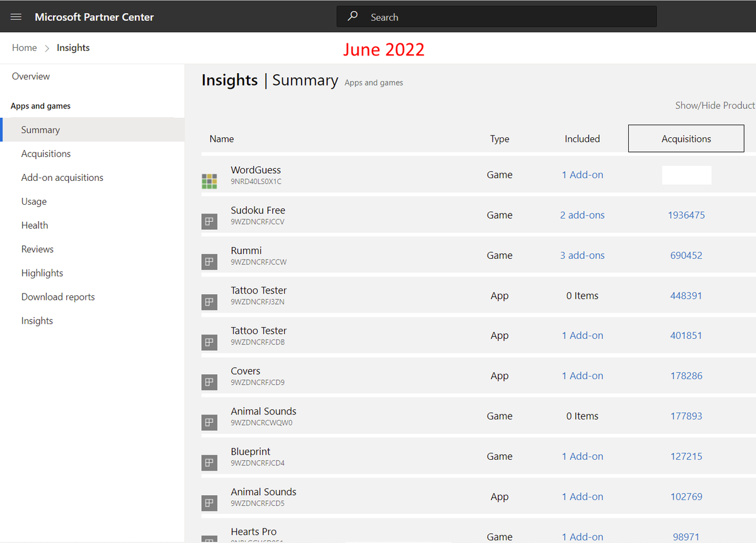
Task: Open Sudoku Free 2 add-ons link
Action: [x=582, y=215]
